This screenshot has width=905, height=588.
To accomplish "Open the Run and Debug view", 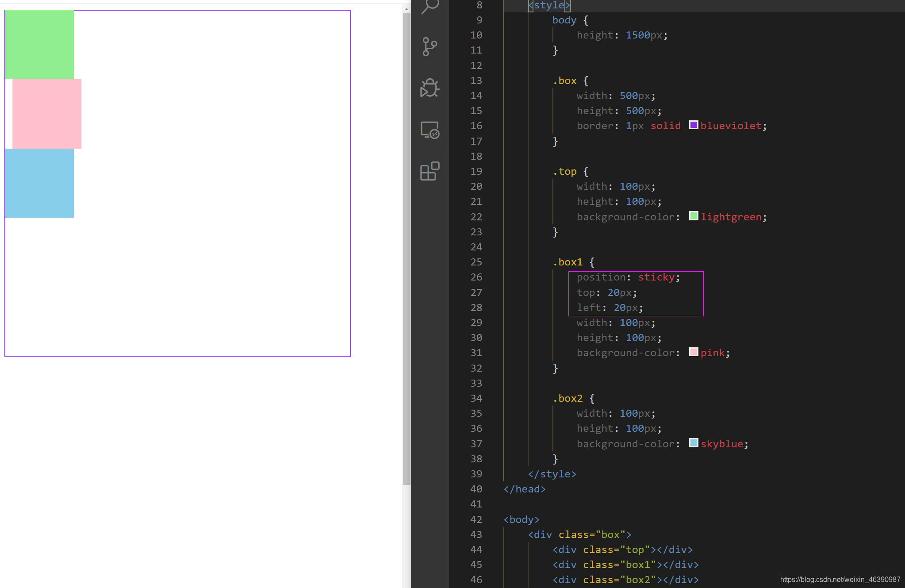I will coord(429,88).
